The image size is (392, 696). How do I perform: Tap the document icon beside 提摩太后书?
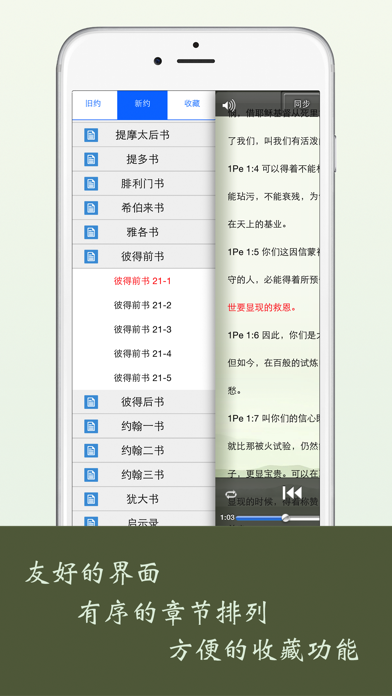[x=91, y=135]
